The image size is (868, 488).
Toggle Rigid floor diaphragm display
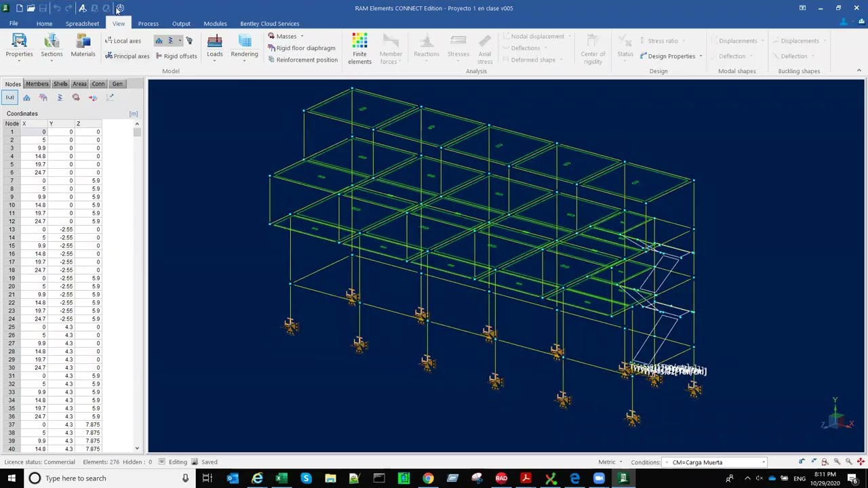click(302, 48)
